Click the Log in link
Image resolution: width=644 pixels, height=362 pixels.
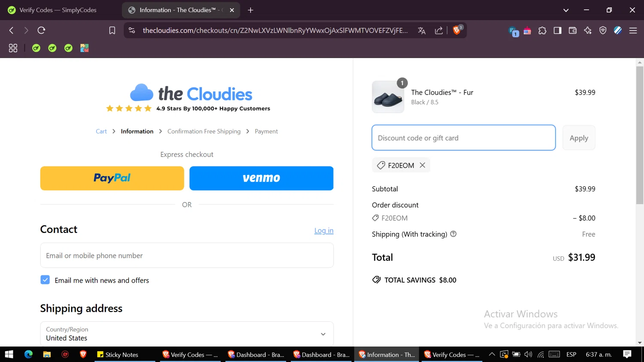click(x=324, y=230)
